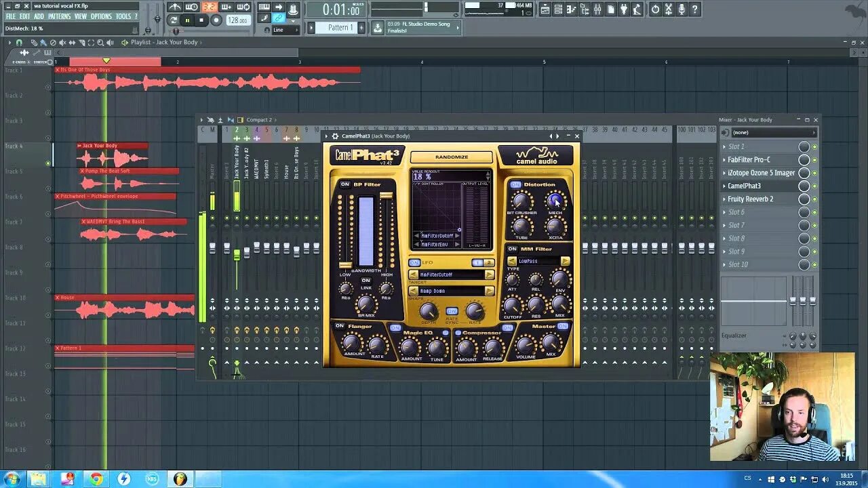868x488 pixels.
Task: Click the Master VOLUME knob
Action: pos(526,344)
